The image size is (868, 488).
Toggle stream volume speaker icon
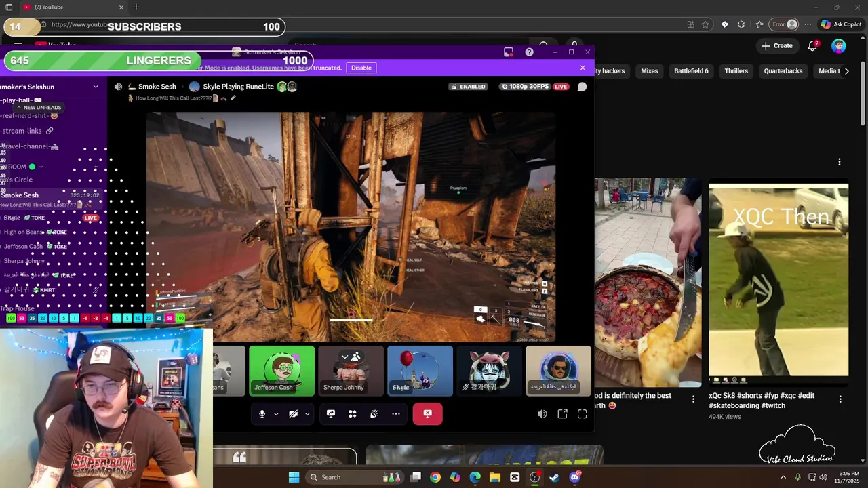(542, 414)
